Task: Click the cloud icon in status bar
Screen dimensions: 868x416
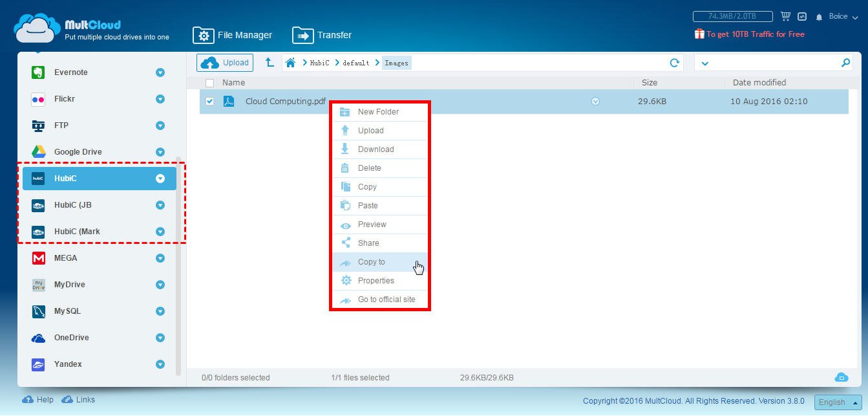Action: pos(841,377)
